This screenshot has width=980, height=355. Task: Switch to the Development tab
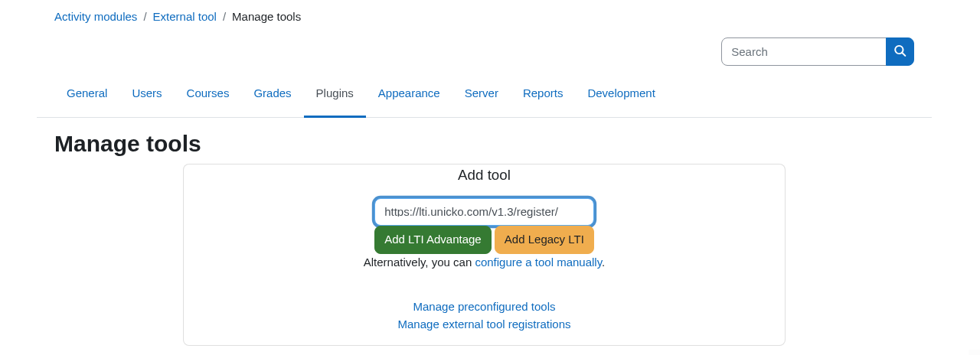622,93
